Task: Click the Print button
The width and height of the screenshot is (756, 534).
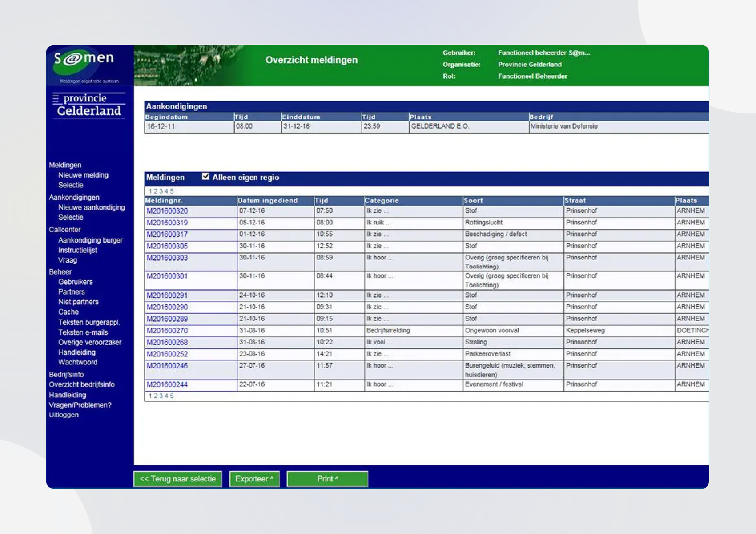Action: pos(327,479)
